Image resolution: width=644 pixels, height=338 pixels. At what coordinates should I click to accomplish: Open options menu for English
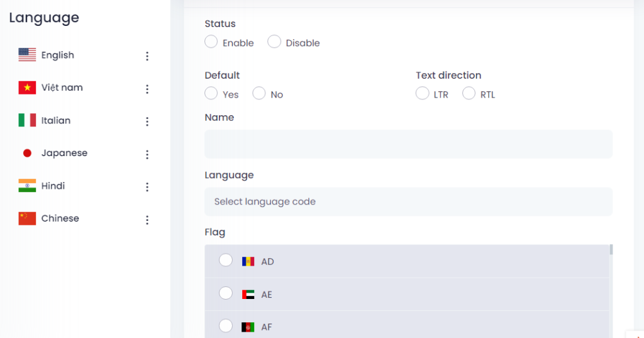tap(147, 56)
